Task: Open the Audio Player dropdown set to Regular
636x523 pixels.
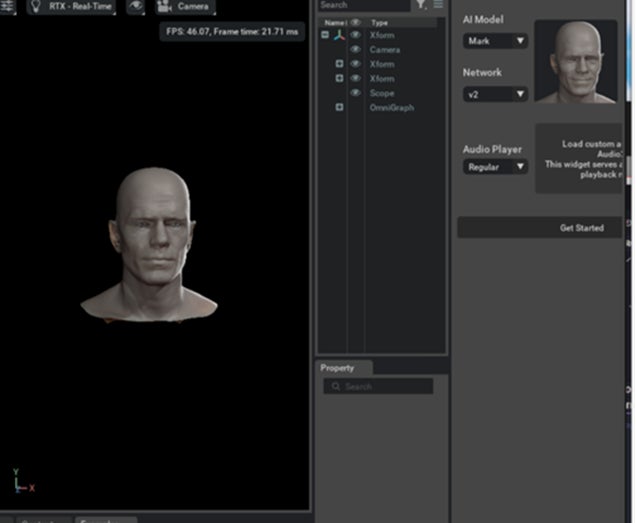Action: coord(495,167)
